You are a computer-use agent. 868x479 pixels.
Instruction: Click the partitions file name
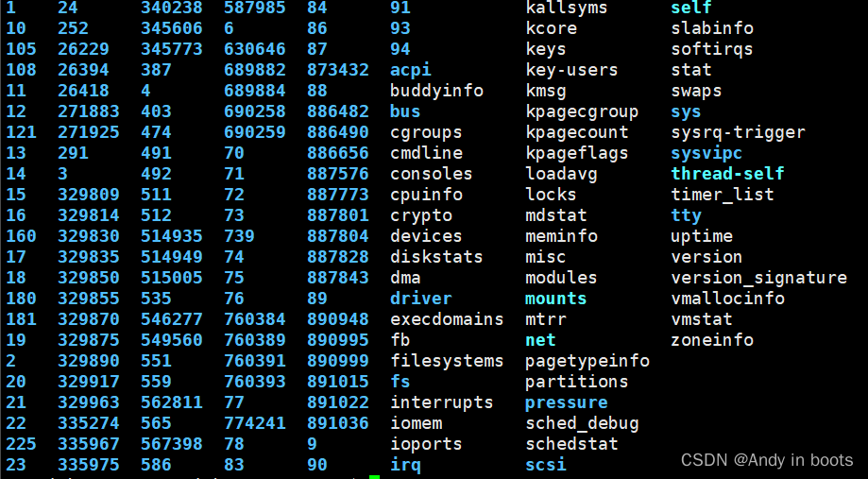pos(577,382)
